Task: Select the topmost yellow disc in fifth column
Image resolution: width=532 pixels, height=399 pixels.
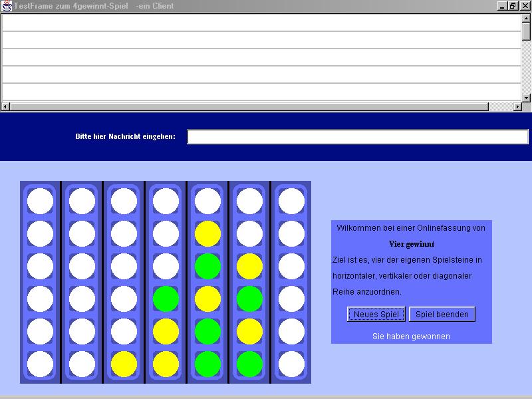Action: coord(207,233)
